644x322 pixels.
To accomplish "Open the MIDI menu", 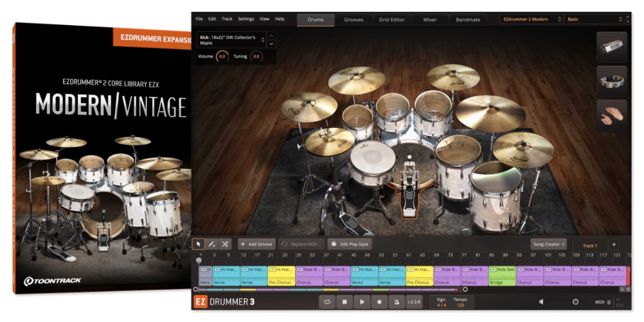I will (603, 302).
